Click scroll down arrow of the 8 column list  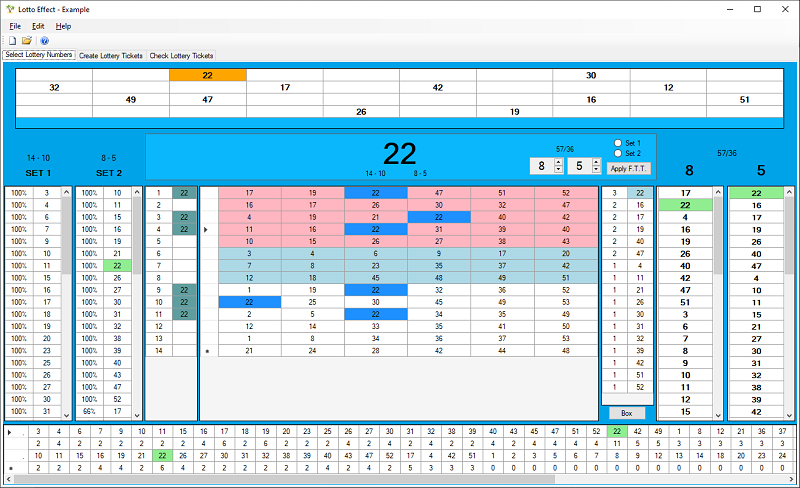pos(718,415)
